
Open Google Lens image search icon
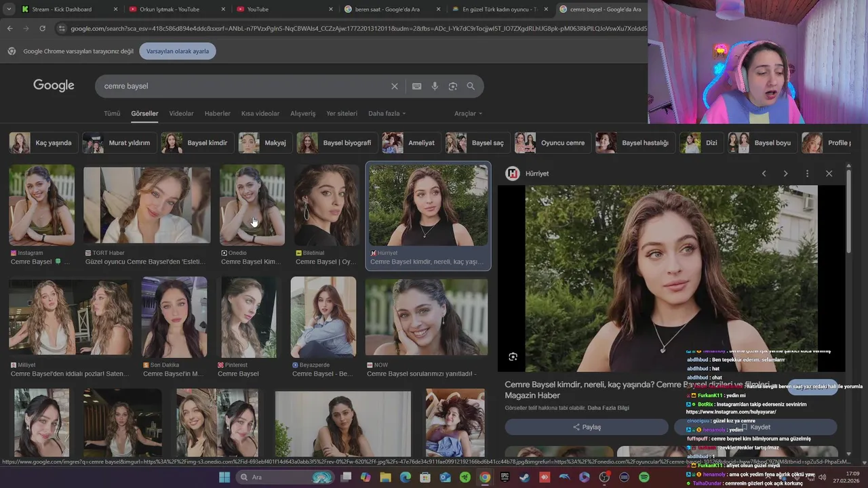(x=453, y=86)
